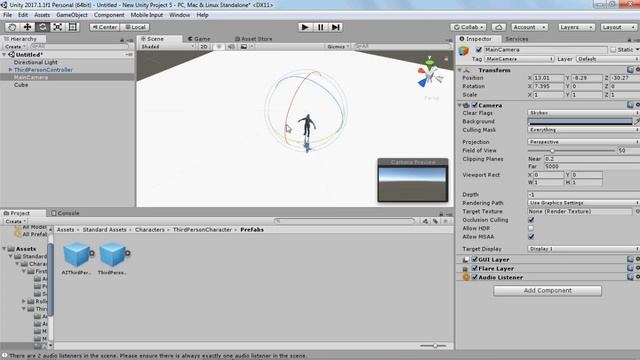Viewport: 640px width, 360px height.
Task: Select the Hand tool in toolbar
Action: tap(12, 27)
